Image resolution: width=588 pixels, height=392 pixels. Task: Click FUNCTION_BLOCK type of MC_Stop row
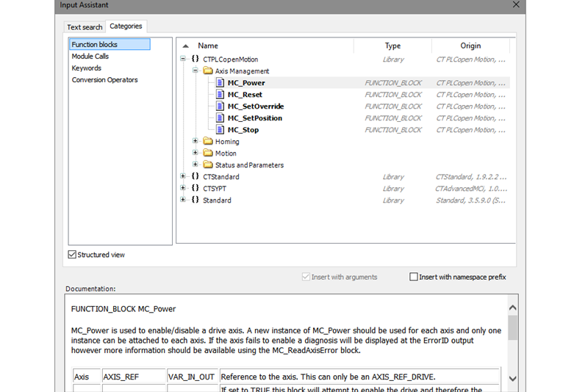[x=393, y=130]
